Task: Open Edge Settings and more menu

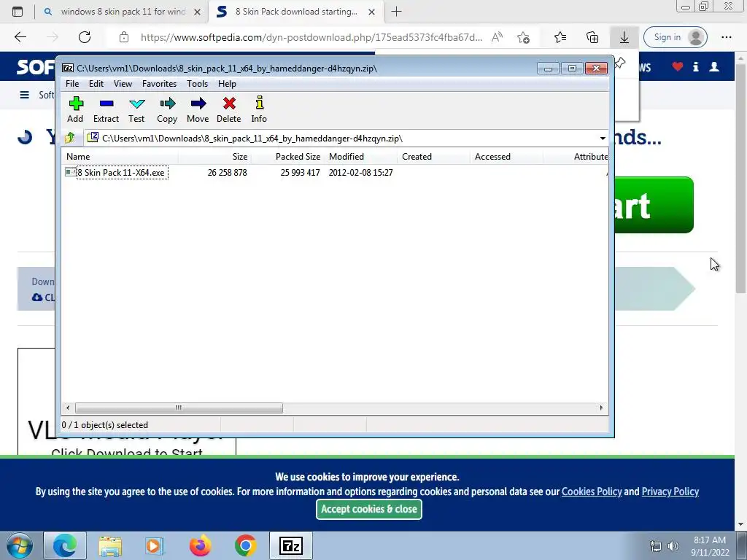Action: pyautogui.click(x=726, y=37)
